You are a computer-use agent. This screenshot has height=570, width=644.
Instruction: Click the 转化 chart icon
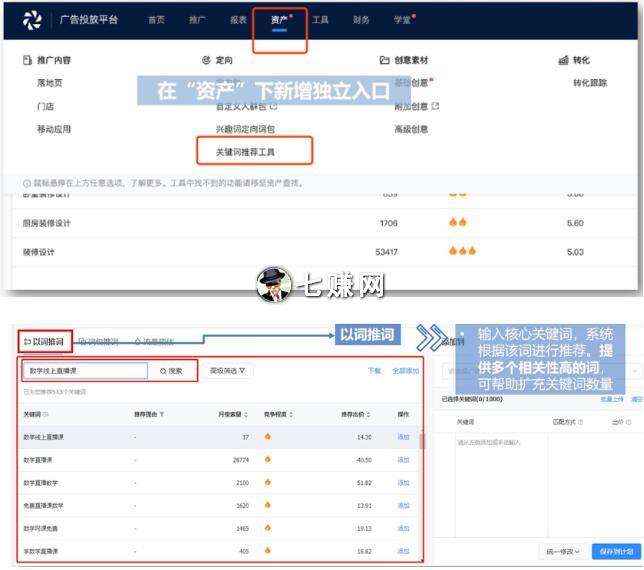click(x=564, y=60)
